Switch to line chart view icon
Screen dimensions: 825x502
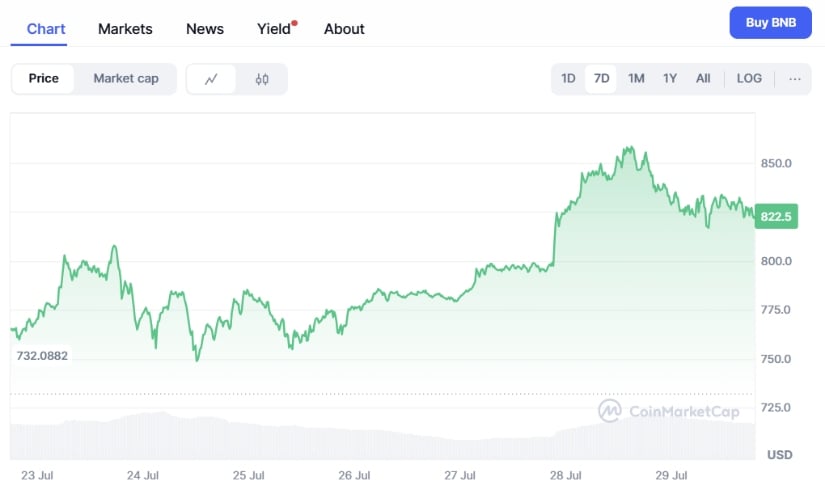[212, 79]
